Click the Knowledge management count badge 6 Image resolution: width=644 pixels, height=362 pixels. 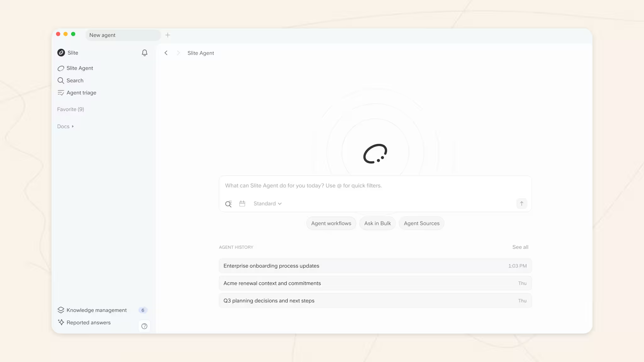[x=143, y=310]
